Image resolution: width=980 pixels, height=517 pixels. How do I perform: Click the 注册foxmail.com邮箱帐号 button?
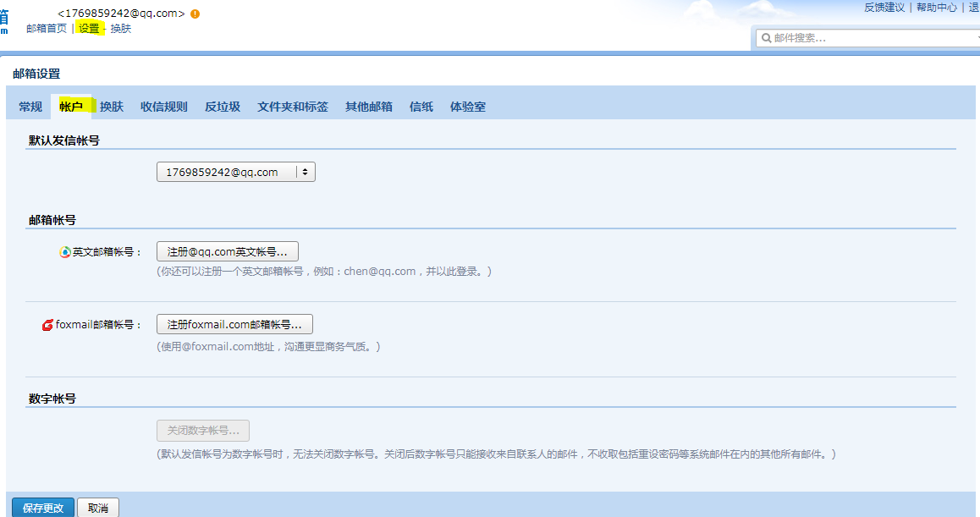pos(234,324)
